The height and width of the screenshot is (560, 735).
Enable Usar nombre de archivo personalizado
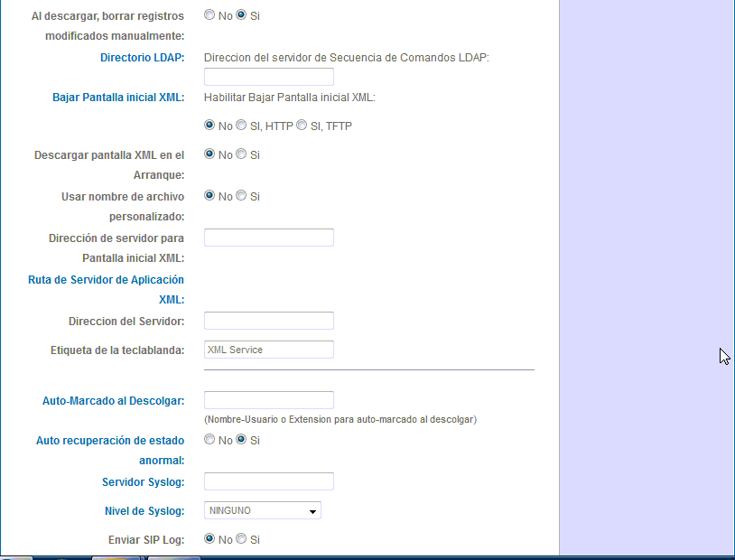[241, 195]
